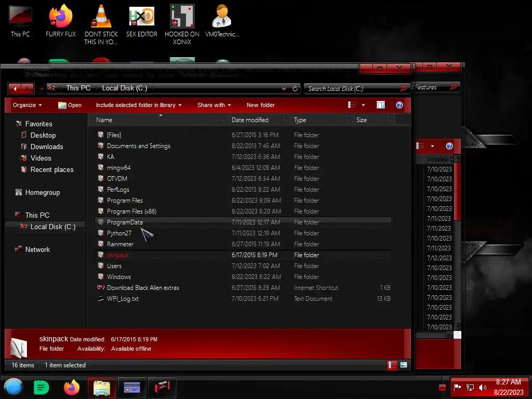Select the [Files] folder
The height and width of the screenshot is (399, 532).
click(x=243, y=135)
